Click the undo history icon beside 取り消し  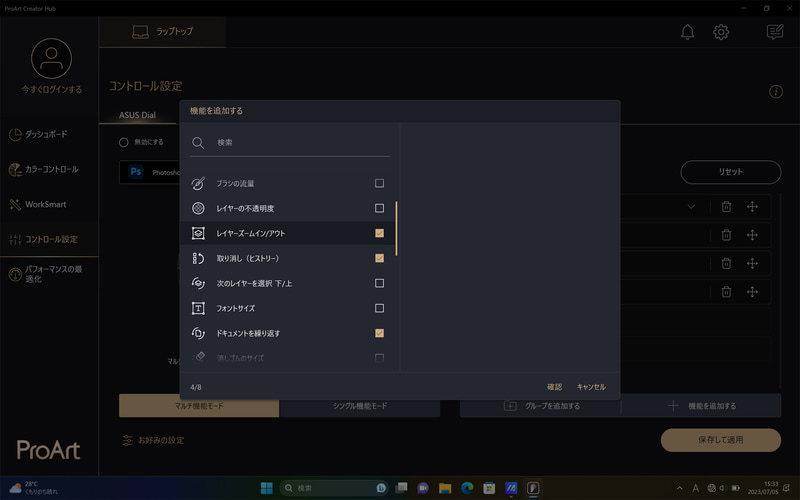[198, 258]
